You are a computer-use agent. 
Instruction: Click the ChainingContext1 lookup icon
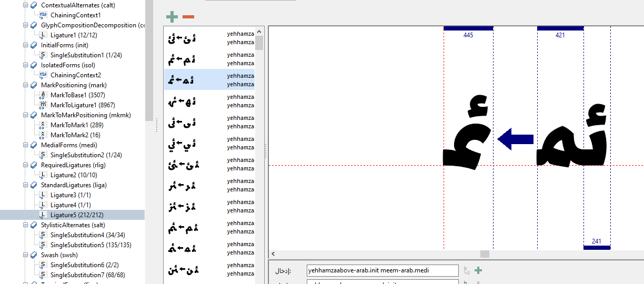[44, 15]
